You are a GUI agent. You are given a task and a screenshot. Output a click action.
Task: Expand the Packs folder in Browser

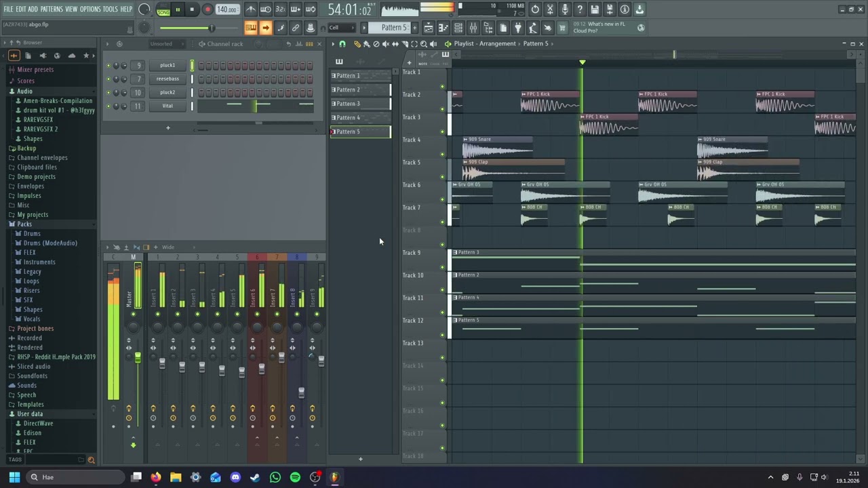pos(24,224)
